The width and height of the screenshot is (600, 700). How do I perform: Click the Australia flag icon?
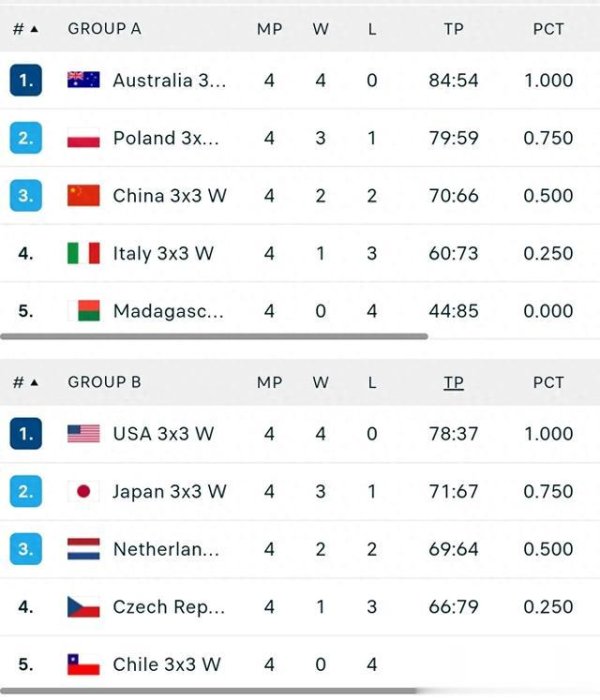pos(83,80)
